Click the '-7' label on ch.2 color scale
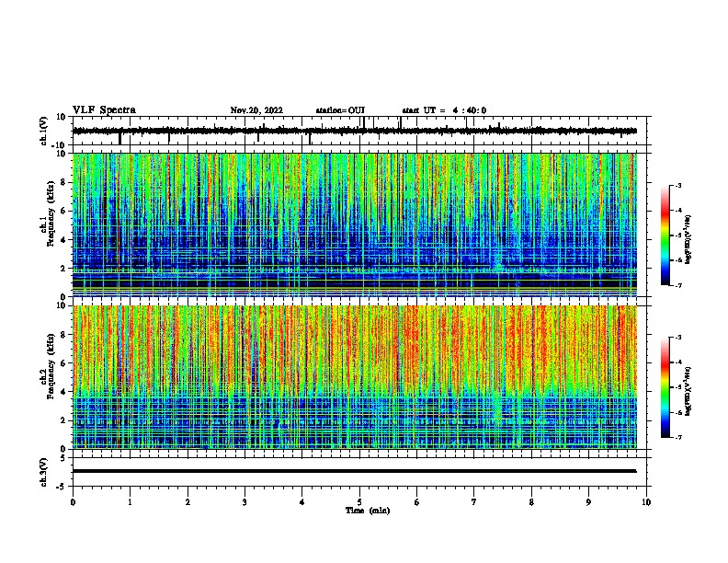The image size is (728, 563). 677,437
